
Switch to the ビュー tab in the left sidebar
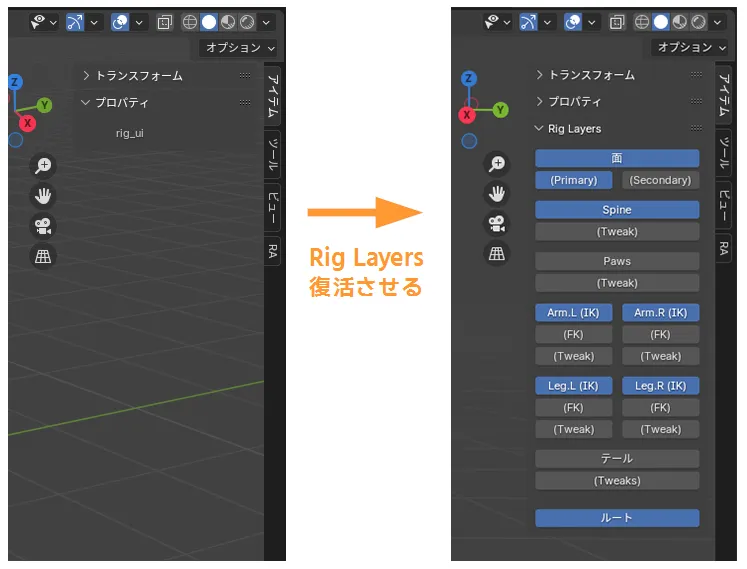point(273,207)
